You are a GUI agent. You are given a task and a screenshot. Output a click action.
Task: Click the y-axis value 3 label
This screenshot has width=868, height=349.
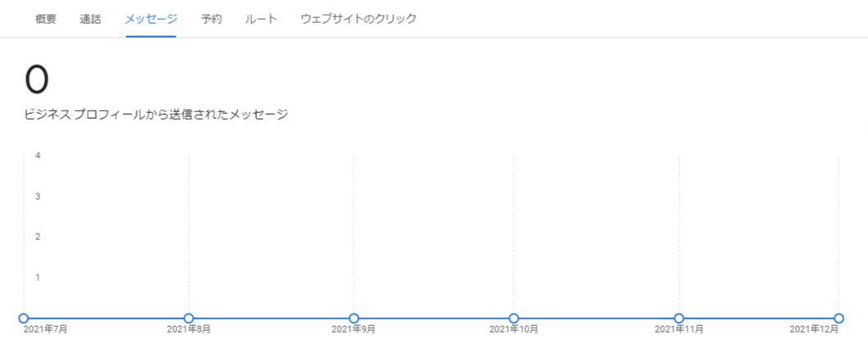point(38,197)
